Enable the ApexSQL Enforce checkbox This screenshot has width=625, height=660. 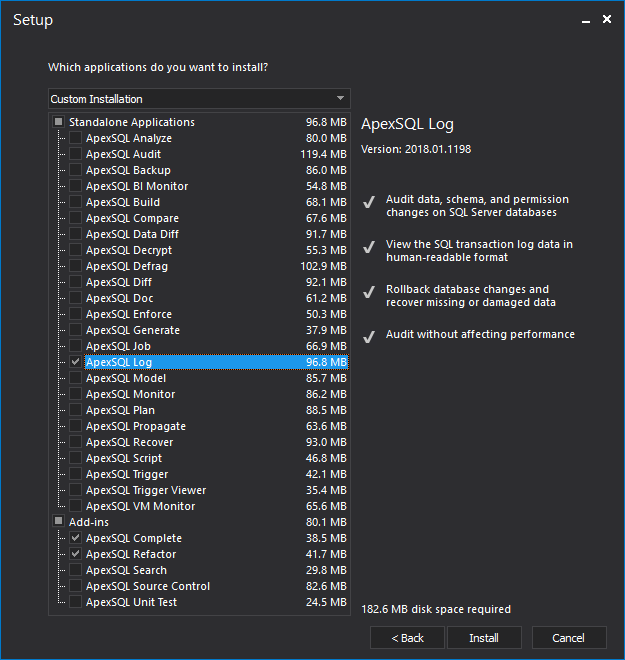click(x=75, y=314)
